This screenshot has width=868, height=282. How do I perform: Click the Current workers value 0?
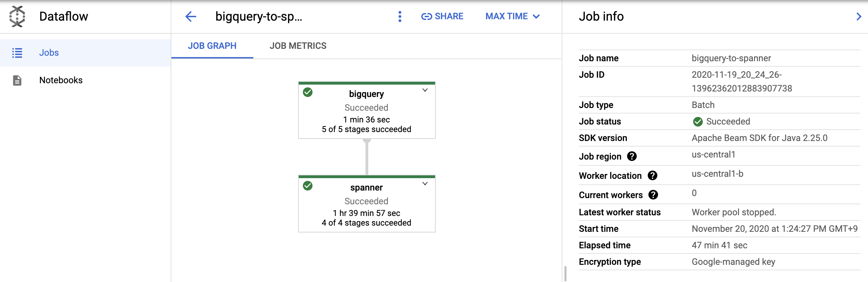(x=694, y=193)
